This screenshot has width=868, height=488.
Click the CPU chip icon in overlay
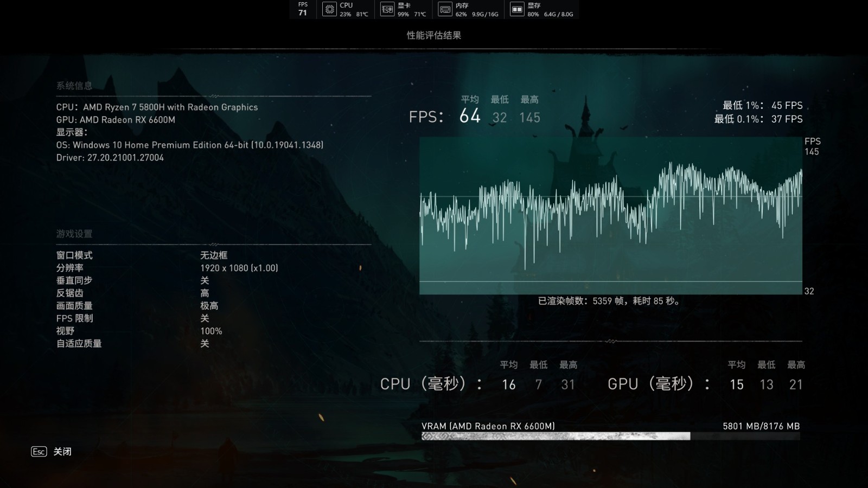coord(329,9)
